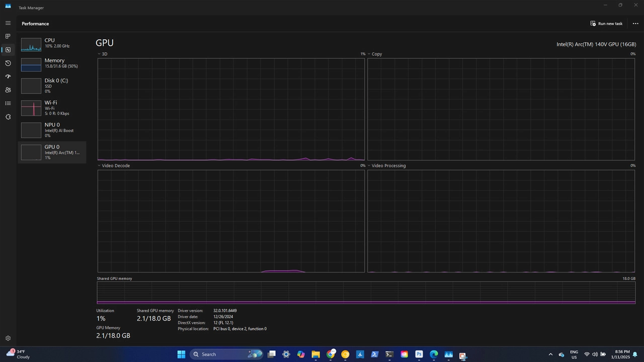Select the NPU 0 Intel AI Boost entry
This screenshot has width=644, height=362.
click(52, 130)
